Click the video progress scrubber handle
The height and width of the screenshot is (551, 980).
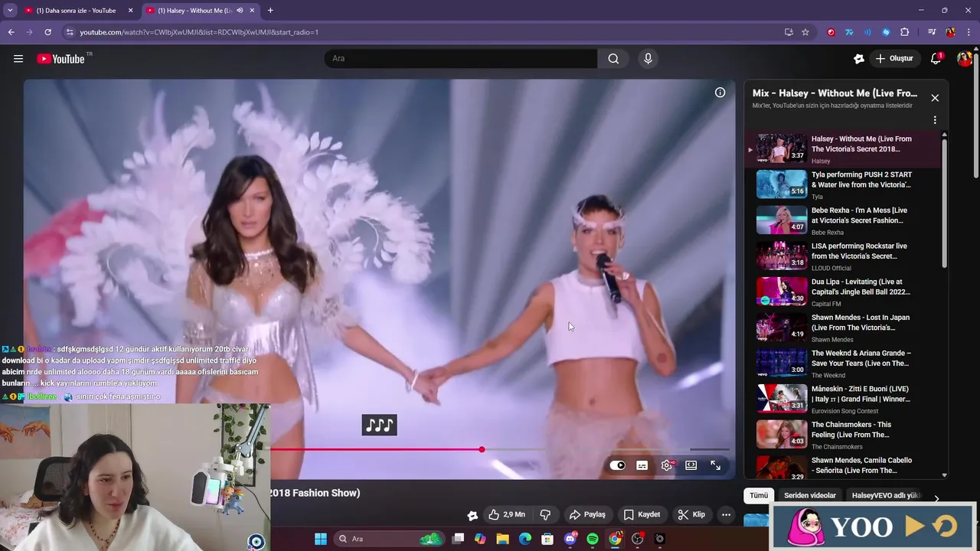coord(482,449)
